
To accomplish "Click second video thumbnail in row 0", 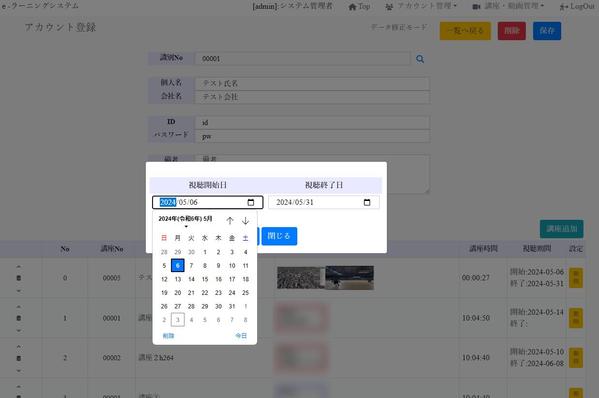I will tap(350, 278).
